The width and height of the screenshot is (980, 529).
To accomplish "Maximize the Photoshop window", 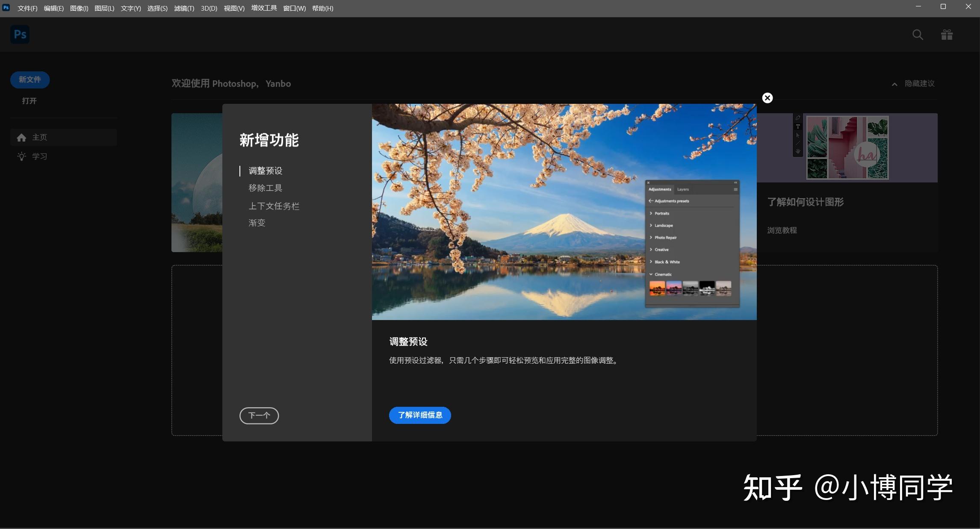I will 943,7.
